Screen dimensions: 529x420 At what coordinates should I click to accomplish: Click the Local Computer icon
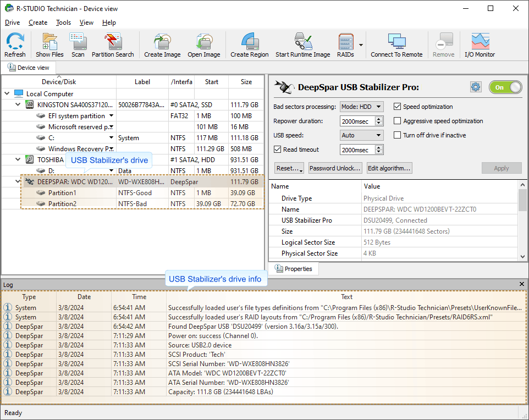pos(19,93)
